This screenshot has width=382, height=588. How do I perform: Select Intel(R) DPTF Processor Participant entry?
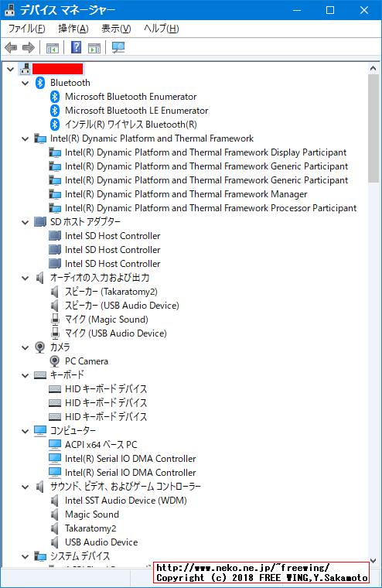210,208
